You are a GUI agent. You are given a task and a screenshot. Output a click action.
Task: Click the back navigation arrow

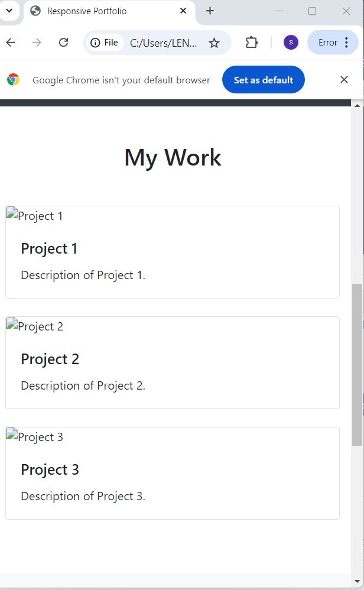click(x=11, y=43)
